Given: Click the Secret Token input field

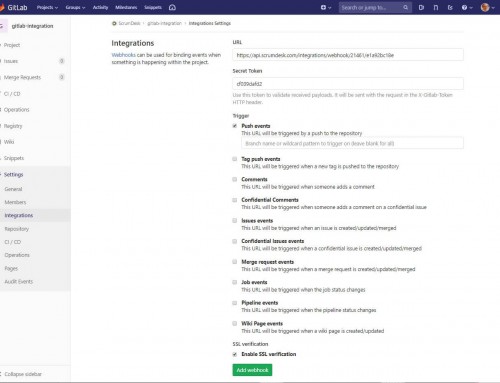Looking at the screenshot, I should coord(348,84).
